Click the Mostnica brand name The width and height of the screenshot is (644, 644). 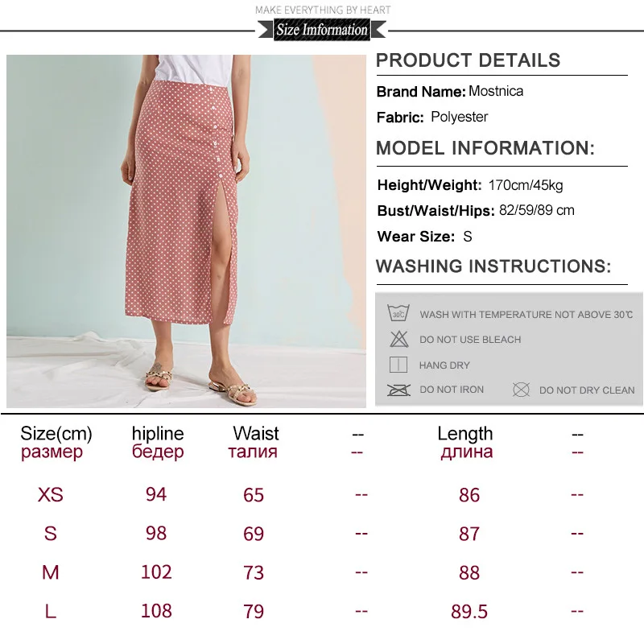[x=496, y=91]
